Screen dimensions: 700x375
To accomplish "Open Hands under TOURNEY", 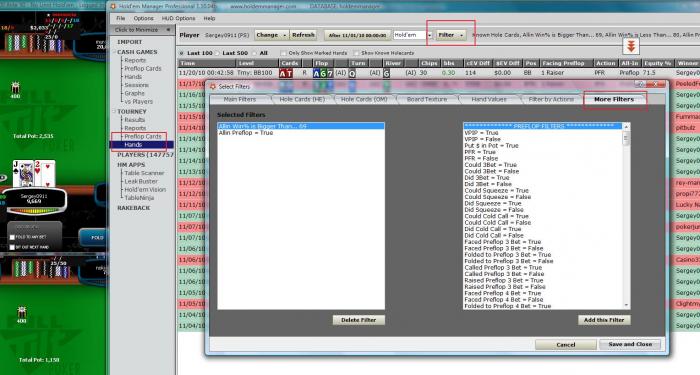I will point(133,145).
